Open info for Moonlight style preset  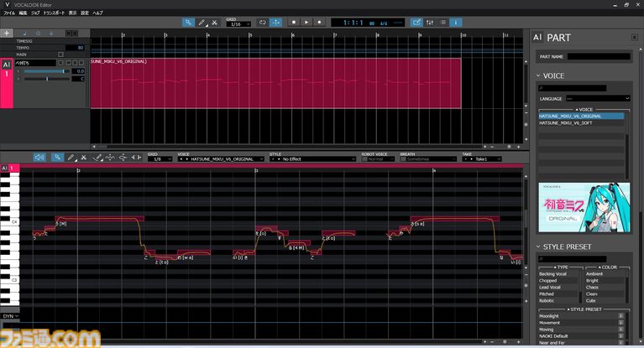coord(620,316)
